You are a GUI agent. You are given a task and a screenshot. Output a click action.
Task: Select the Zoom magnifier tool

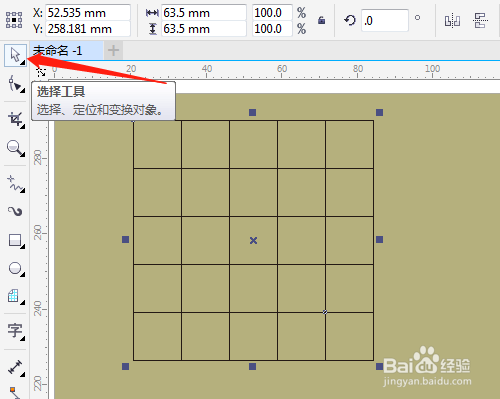click(15, 148)
